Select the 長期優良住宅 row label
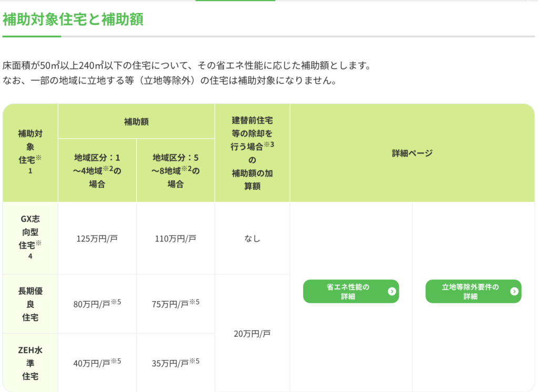The width and height of the screenshot is (538, 392). point(30,304)
